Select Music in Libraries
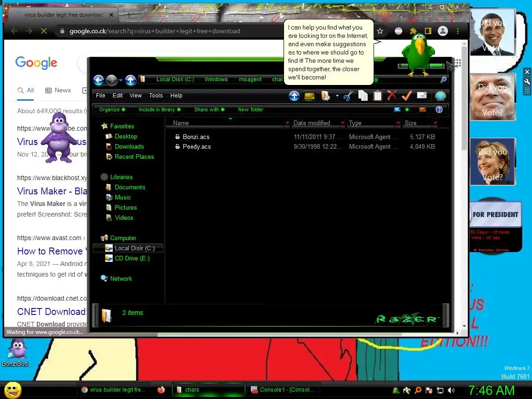This screenshot has width=532, height=399. pos(123,198)
